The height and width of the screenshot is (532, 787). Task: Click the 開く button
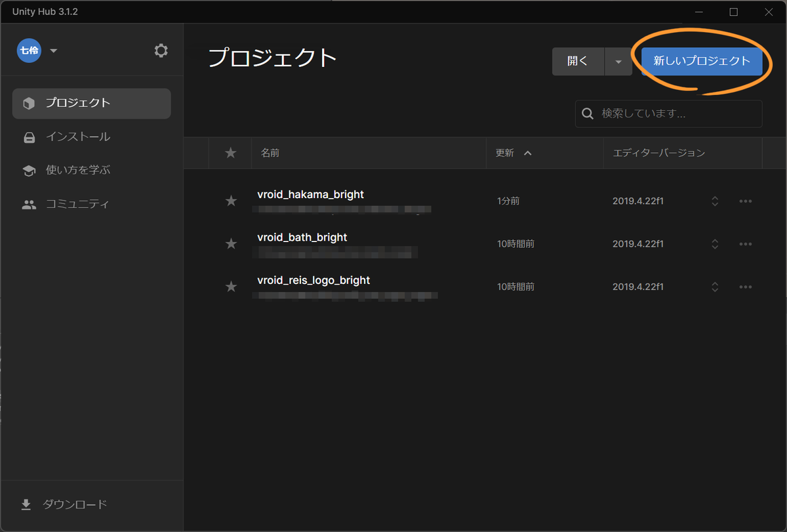(578, 61)
